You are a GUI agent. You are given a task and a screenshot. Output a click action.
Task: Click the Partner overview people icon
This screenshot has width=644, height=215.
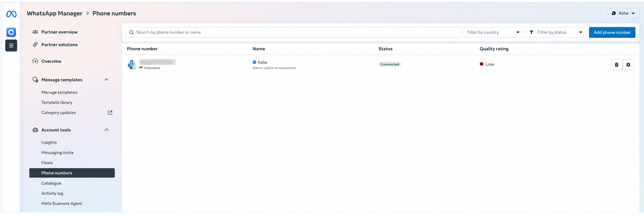[35, 32]
